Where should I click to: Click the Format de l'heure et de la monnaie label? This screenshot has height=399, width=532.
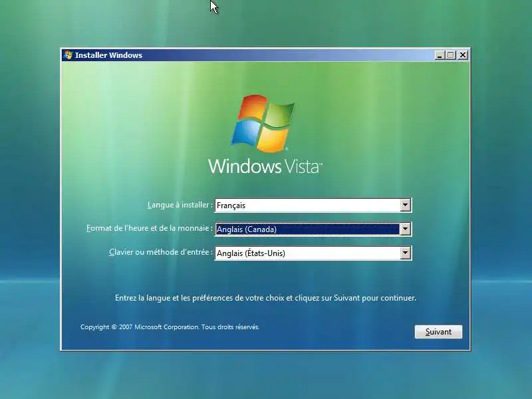pyautogui.click(x=149, y=228)
